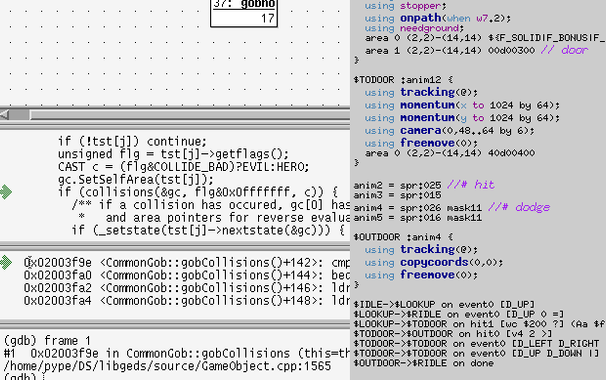Click the last (gdb) prompt input line
Image resolution: width=606 pixels, height=380 pixels.
(23, 377)
